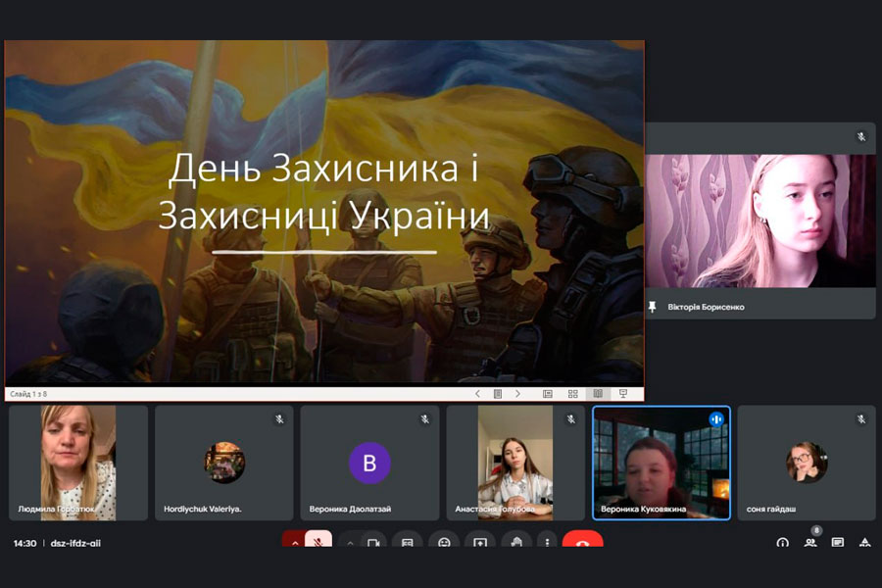Click the clock time 14:30
Image resolution: width=882 pixels, height=588 pixels.
click(x=24, y=543)
